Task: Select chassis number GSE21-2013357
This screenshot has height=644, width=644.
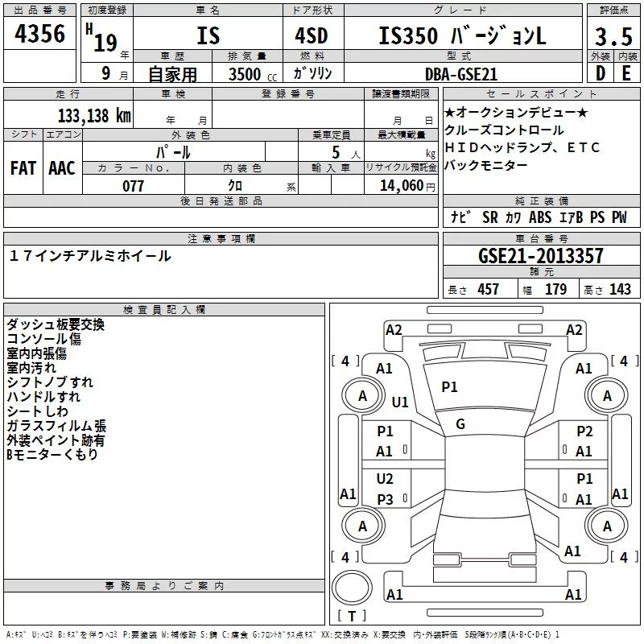Action: pyautogui.click(x=540, y=256)
